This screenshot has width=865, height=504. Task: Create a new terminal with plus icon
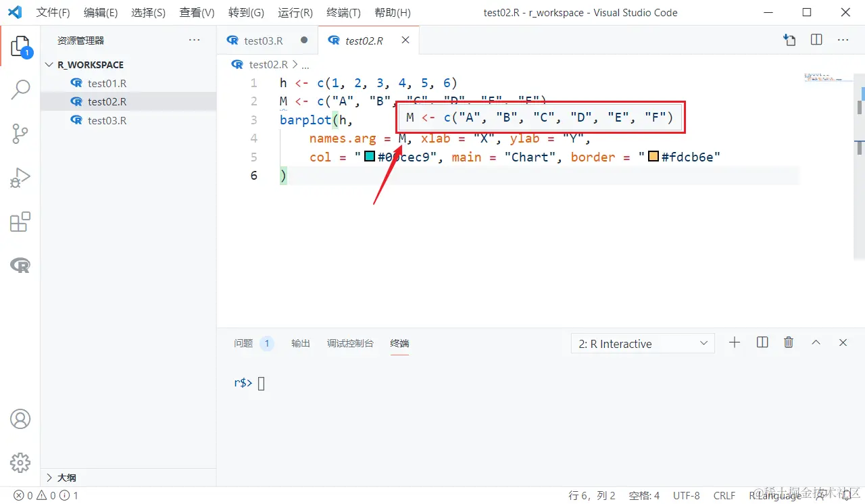coord(735,343)
